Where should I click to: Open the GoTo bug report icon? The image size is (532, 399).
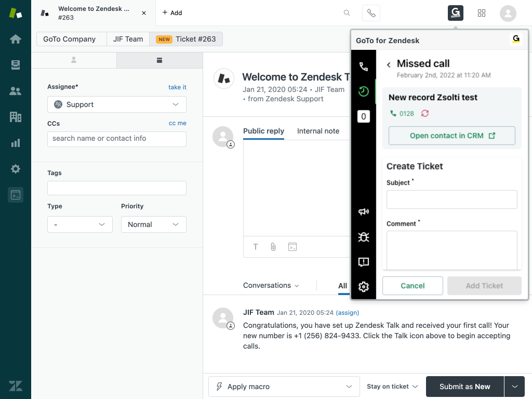click(x=364, y=237)
